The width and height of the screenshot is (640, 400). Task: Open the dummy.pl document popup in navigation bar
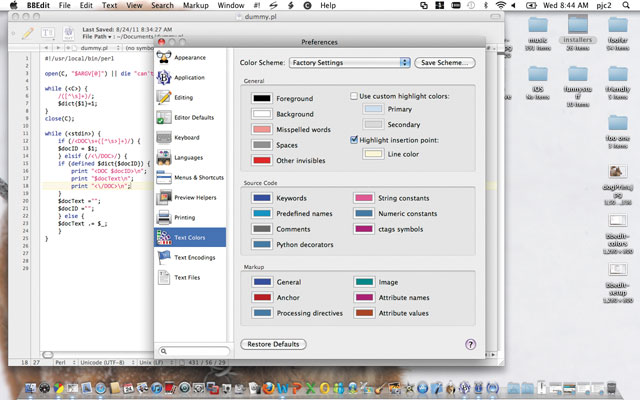coord(98,48)
